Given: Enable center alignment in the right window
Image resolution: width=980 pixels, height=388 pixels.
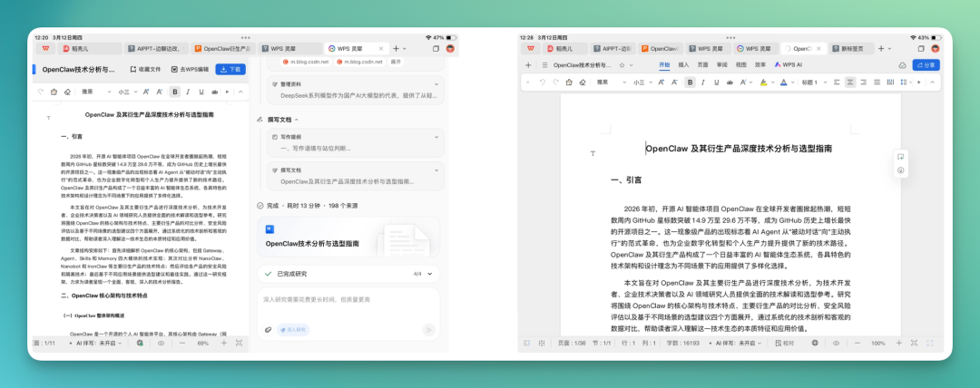Looking at the screenshot, I should pyautogui.click(x=850, y=82).
